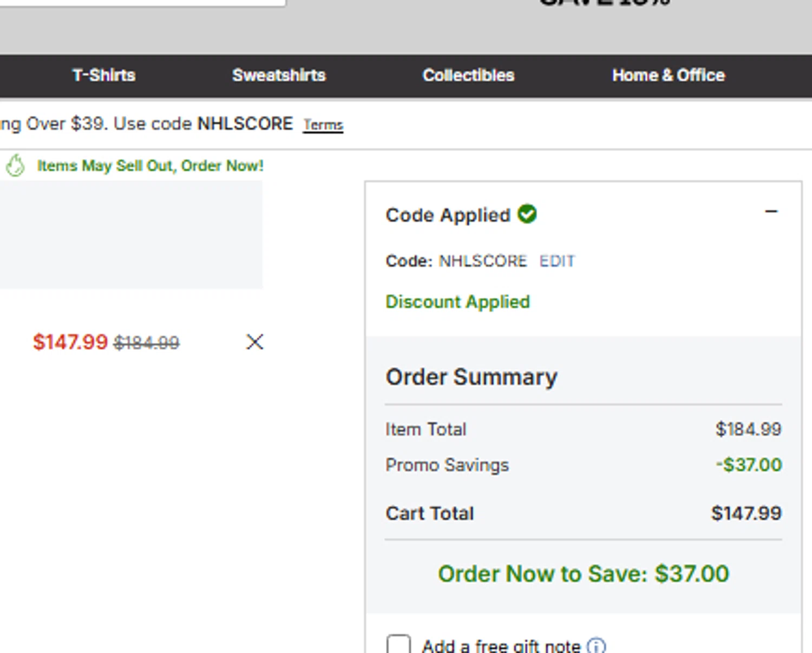The image size is (812, 653).
Task: Enable the free gift note checkbox
Action: click(x=398, y=644)
